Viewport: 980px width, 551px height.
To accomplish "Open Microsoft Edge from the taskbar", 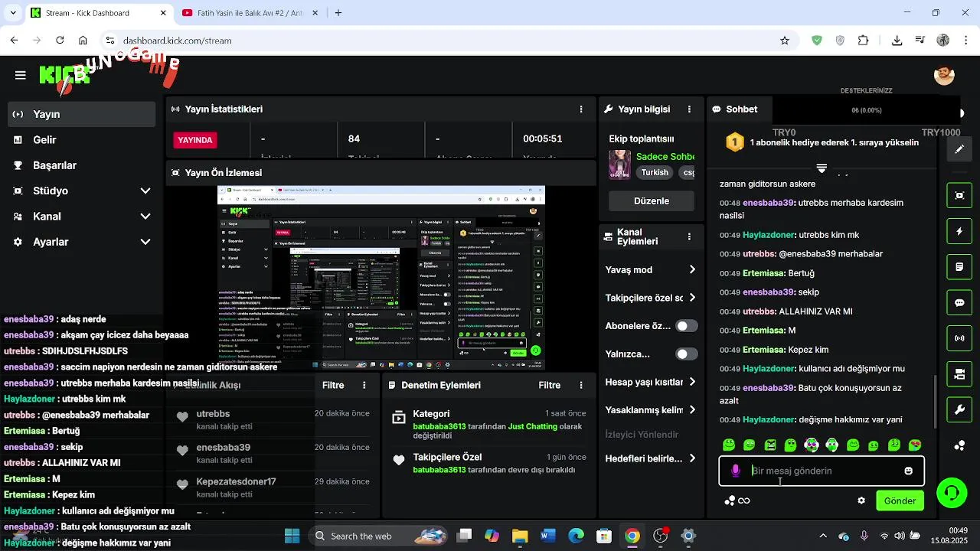I will pos(576,536).
